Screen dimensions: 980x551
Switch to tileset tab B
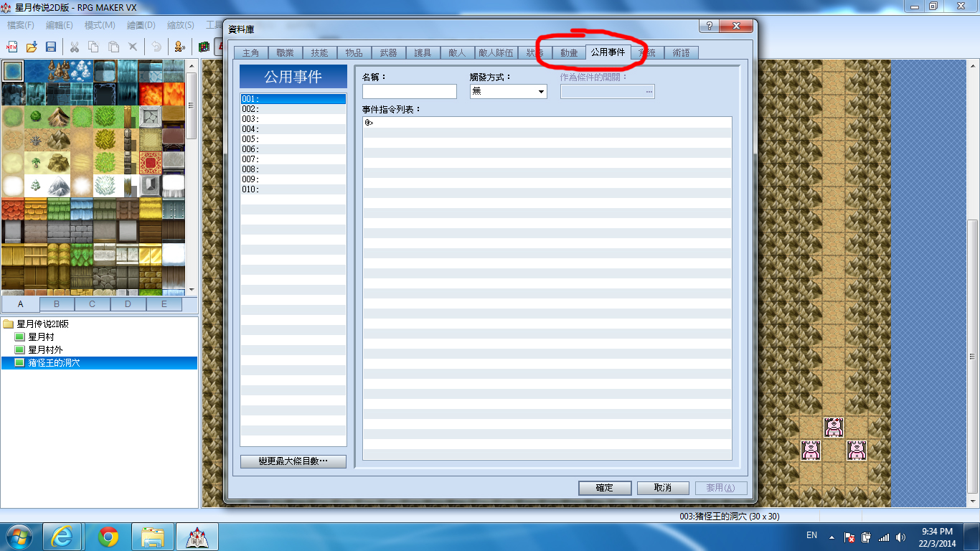[57, 303]
